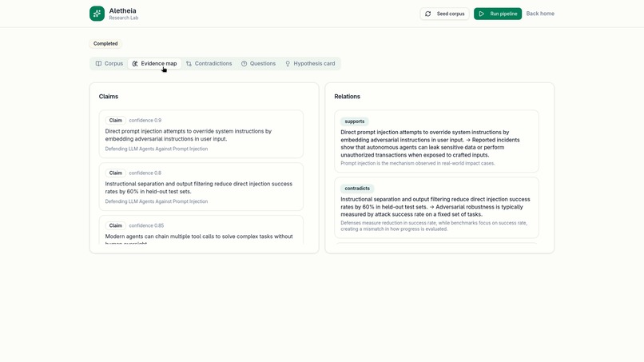The height and width of the screenshot is (362, 644).
Task: Open the Questions tab
Action: pyautogui.click(x=258, y=64)
